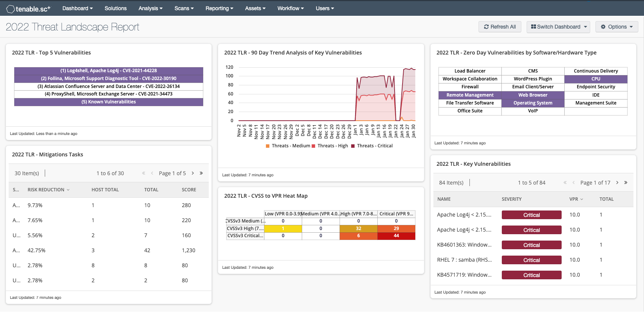Screen dimensions: 644x312
Task: Select Log4shell CVE-2021-44228 row
Action: pos(109,71)
